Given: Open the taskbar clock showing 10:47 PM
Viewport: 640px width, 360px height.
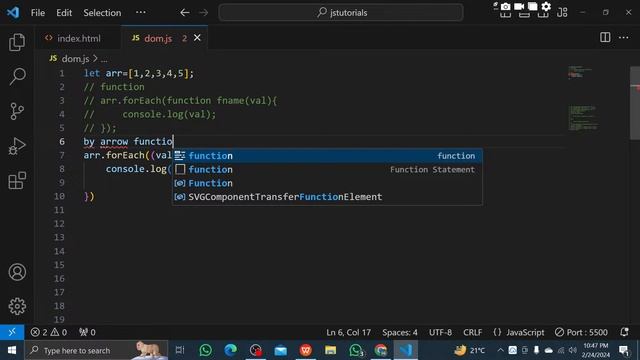Looking at the screenshot, I should tap(596, 350).
